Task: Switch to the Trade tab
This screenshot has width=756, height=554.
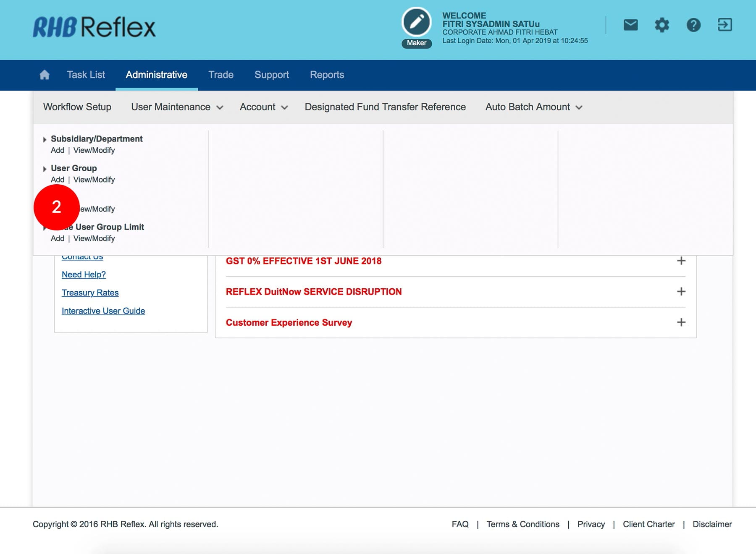Action: 221,75
